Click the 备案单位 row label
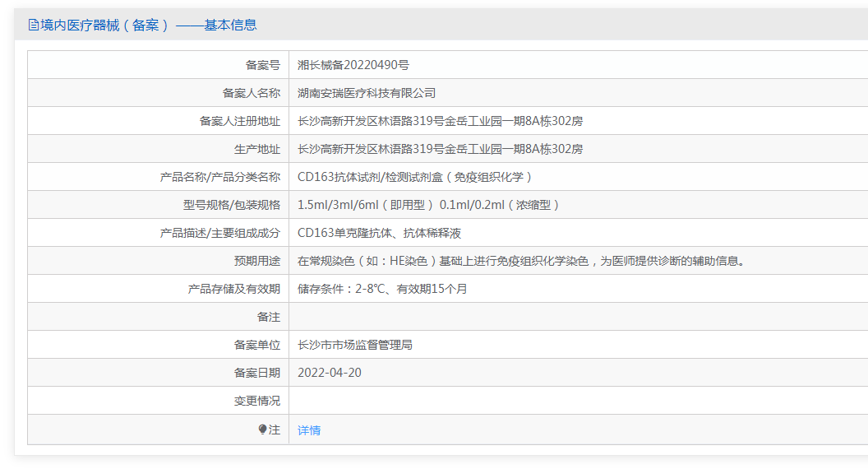Viewport: 868px width, 469px height. [x=256, y=345]
